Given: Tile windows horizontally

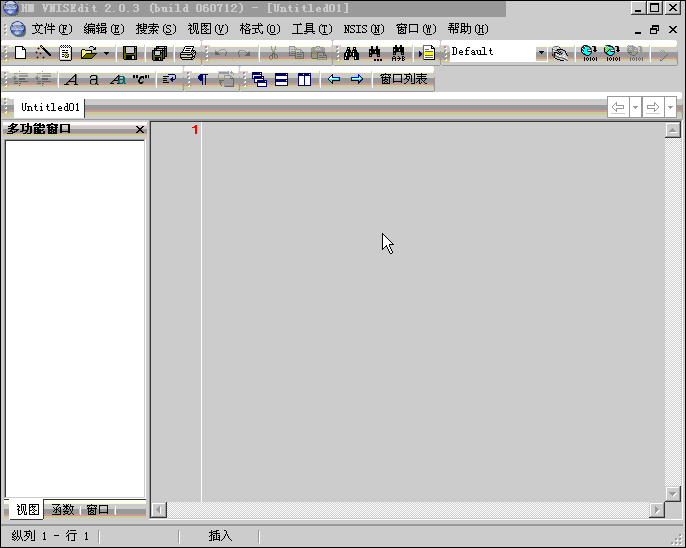Looking at the screenshot, I should [x=281, y=79].
